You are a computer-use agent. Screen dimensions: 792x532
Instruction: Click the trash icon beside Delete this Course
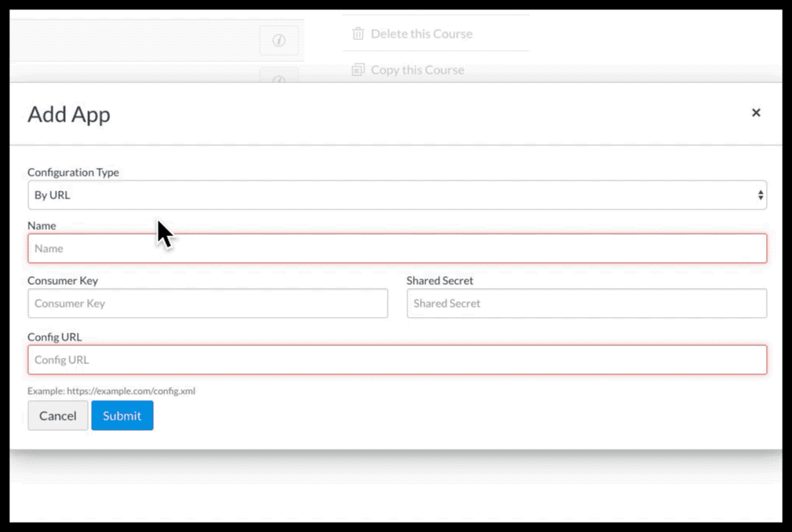358,34
